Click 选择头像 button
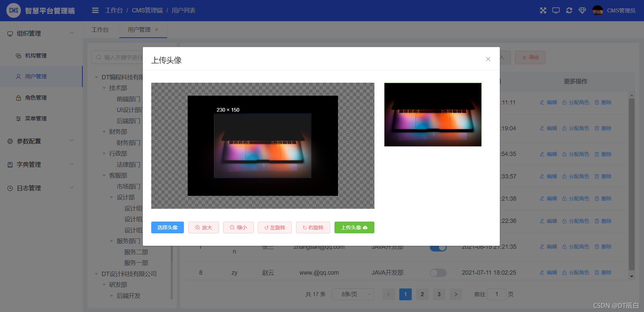 click(167, 227)
